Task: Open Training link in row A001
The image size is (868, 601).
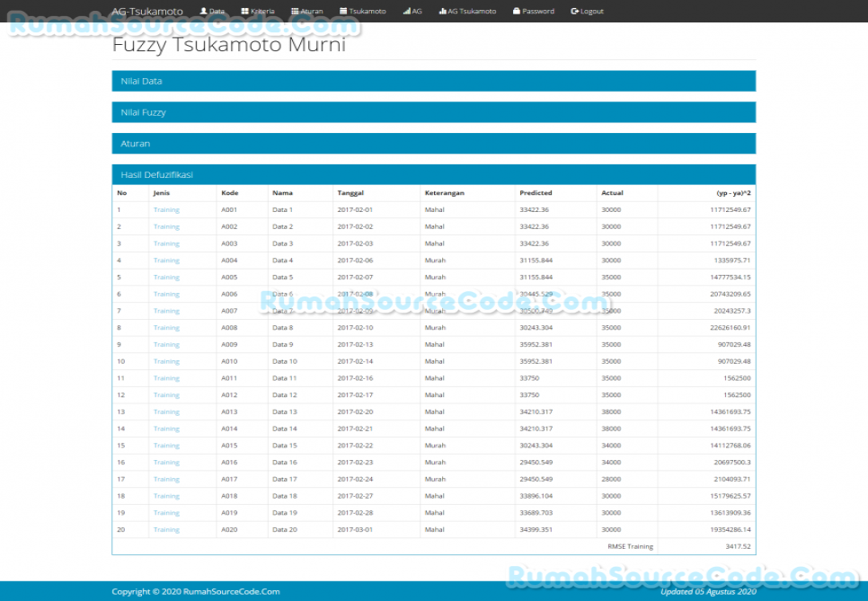Action: tap(166, 209)
